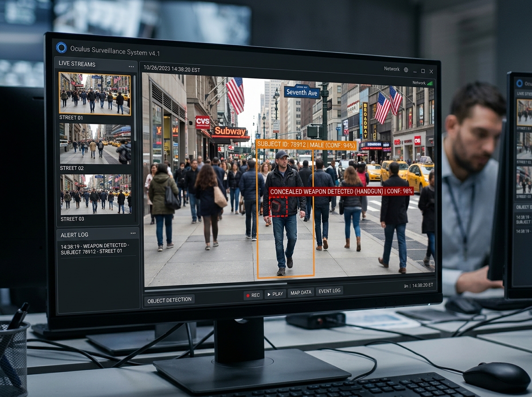
Task: Open the Alert Log panel options menu
Action: point(133,233)
